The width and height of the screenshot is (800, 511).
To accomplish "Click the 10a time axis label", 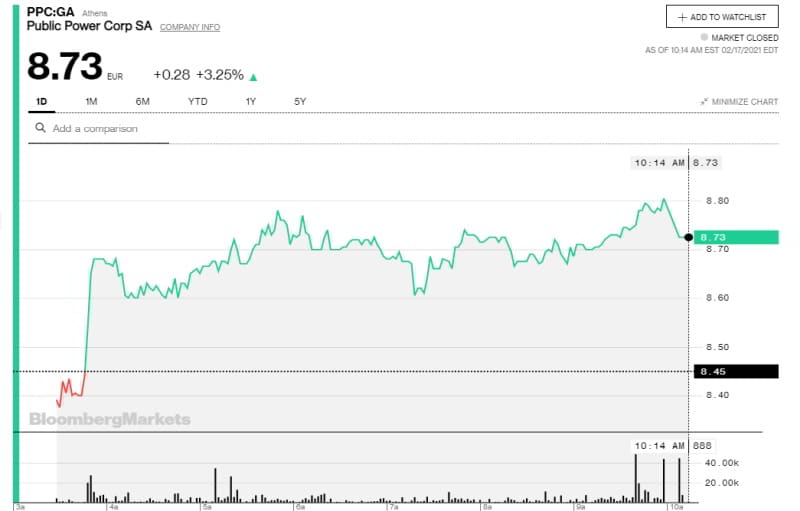I will point(677,507).
